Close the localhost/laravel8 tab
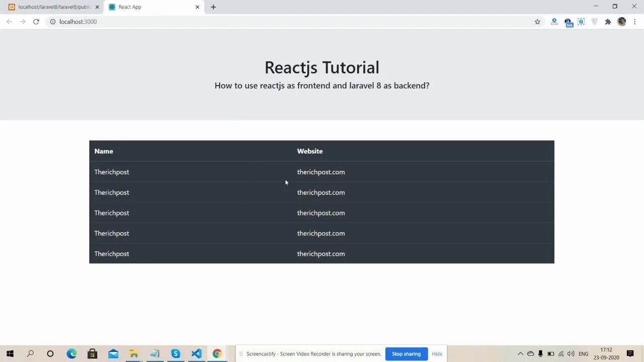 click(x=97, y=7)
